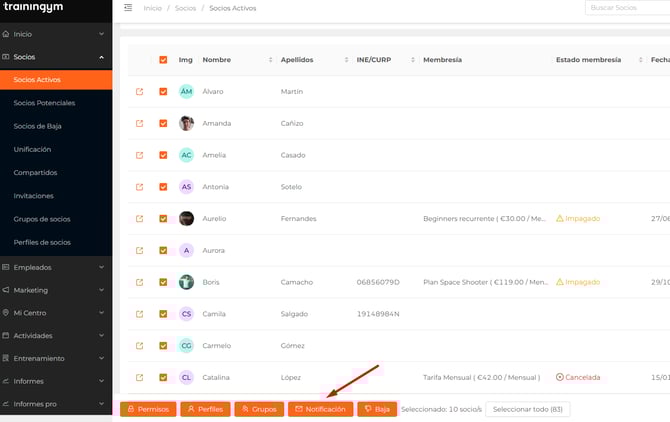670x422 pixels.
Task: Open Socios Potenciales from the sidebar
Action: (x=44, y=103)
